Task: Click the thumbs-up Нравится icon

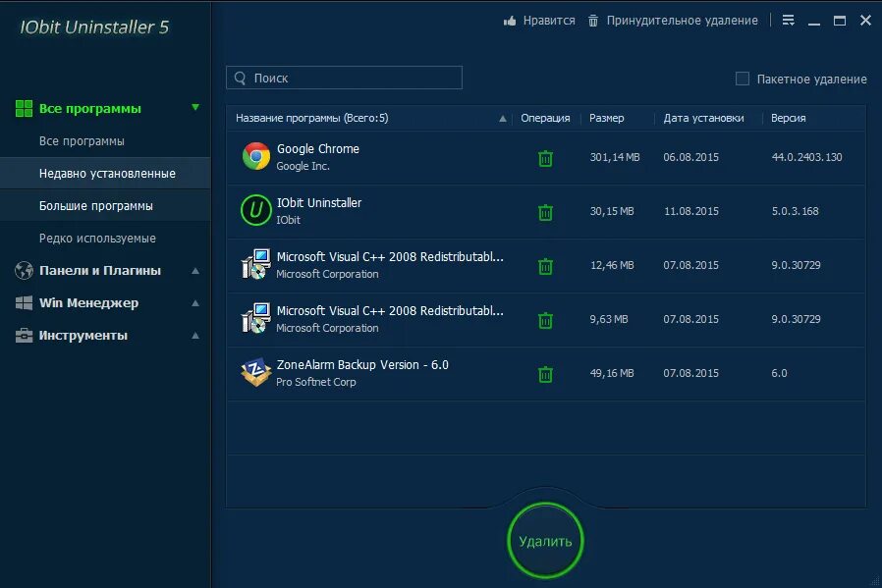Action: [510, 21]
